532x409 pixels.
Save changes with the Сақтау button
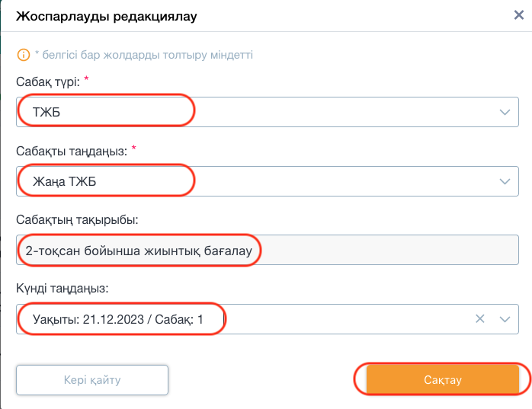click(442, 379)
